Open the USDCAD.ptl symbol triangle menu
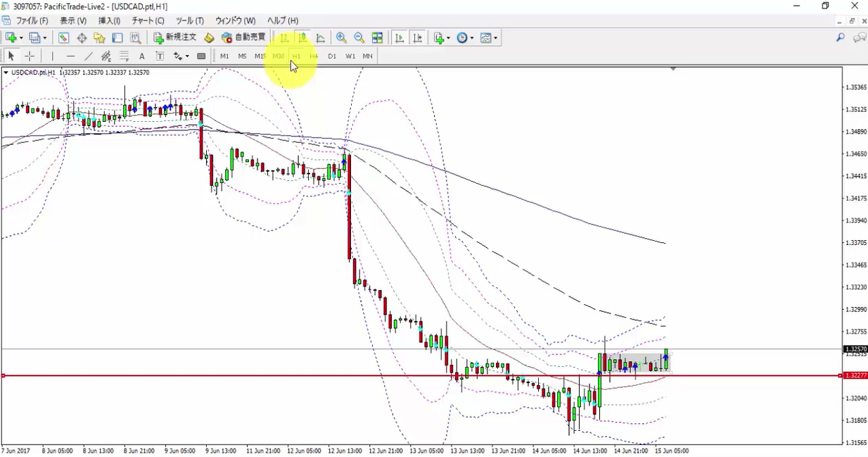The height and width of the screenshot is (457, 868). 6,72
